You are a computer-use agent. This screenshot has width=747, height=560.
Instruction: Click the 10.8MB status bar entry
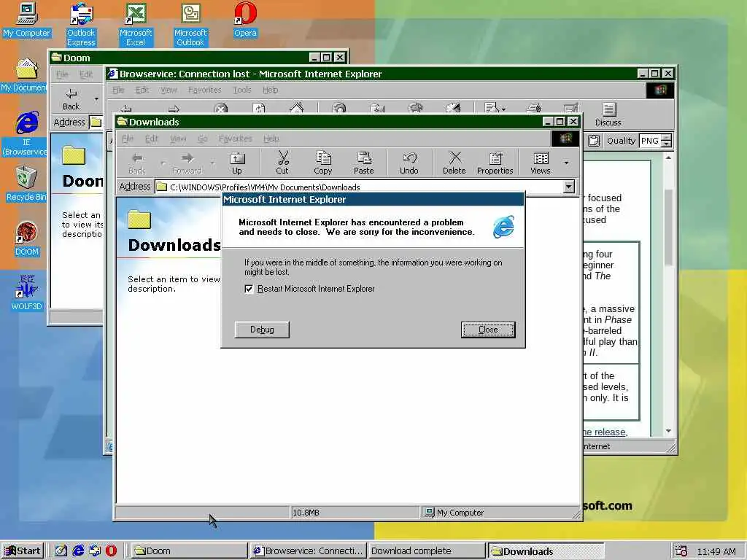355,513
